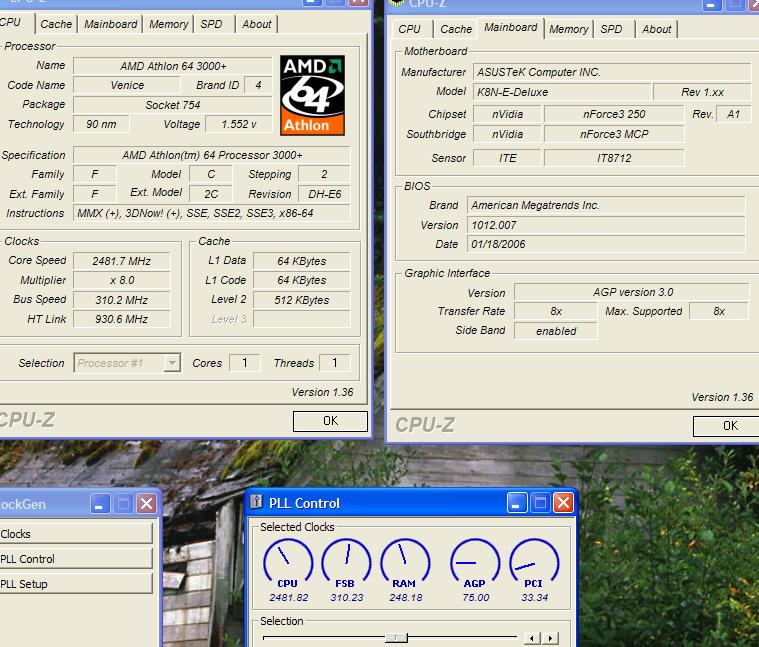Open the About tab in left CPU-Z window
Image resolution: width=759 pixels, height=647 pixels.
(x=257, y=24)
